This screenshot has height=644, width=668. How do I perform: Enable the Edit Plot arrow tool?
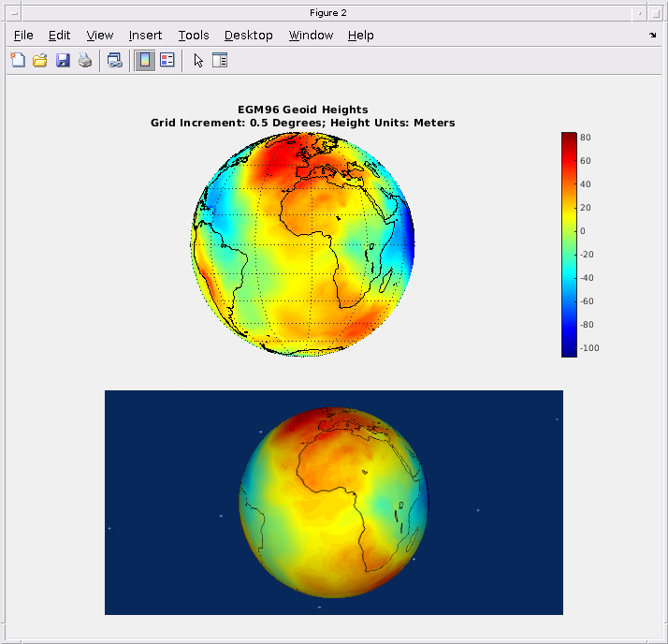197,61
